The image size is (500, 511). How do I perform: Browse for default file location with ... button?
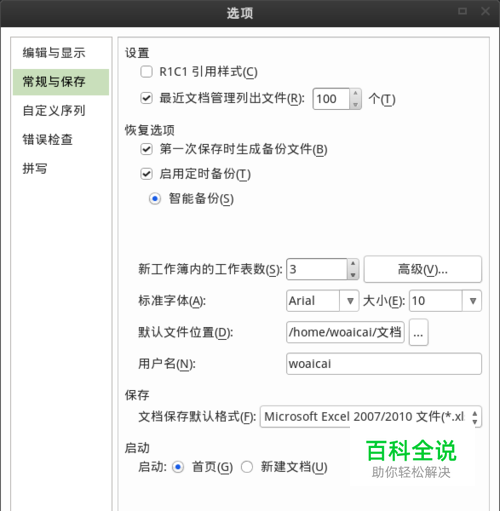click(418, 332)
